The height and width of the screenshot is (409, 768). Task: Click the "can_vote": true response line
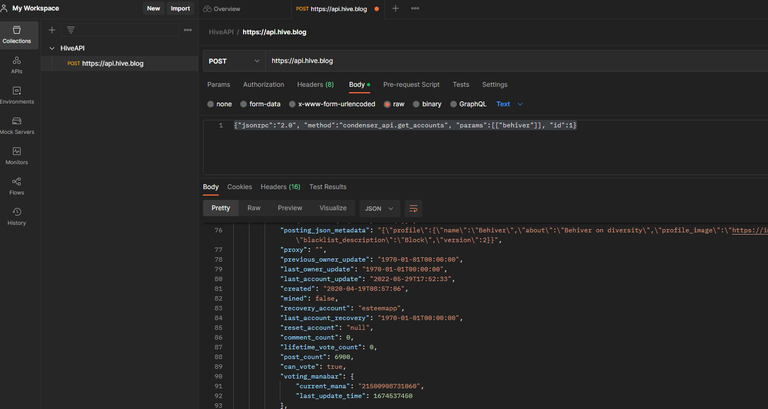313,366
